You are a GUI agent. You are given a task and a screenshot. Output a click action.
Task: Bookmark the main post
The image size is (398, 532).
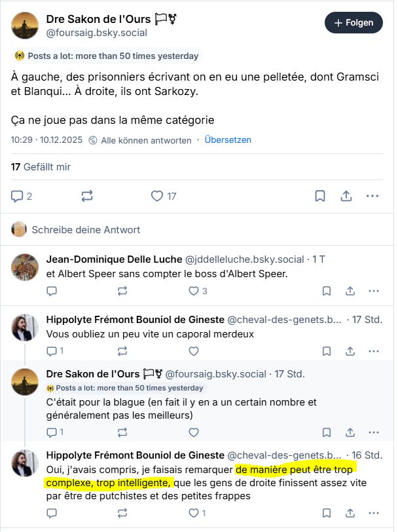(x=320, y=196)
